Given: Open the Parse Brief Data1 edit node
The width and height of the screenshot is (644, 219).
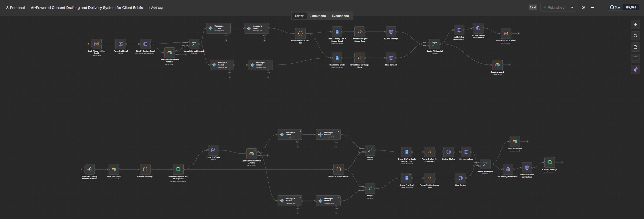Looking at the screenshot, I should [121, 44].
